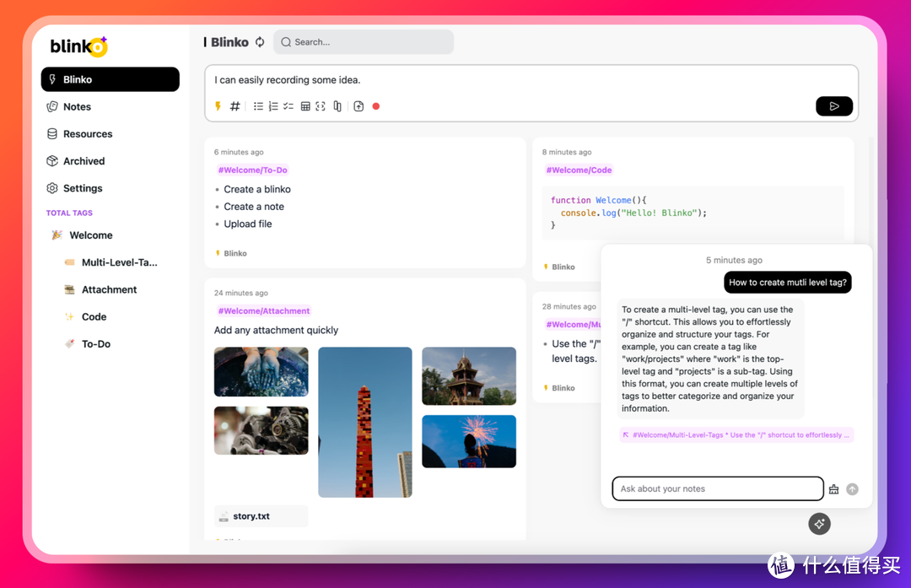911x588 pixels.
Task: Start audio recording with the red dot
Action: click(376, 106)
